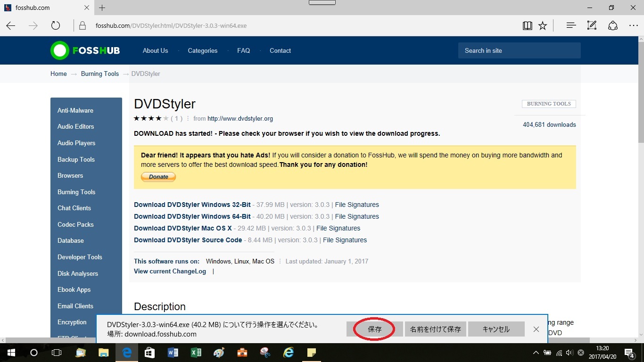Image resolution: width=644 pixels, height=362 pixels.
Task: Open FAQ page
Action: 244,50
